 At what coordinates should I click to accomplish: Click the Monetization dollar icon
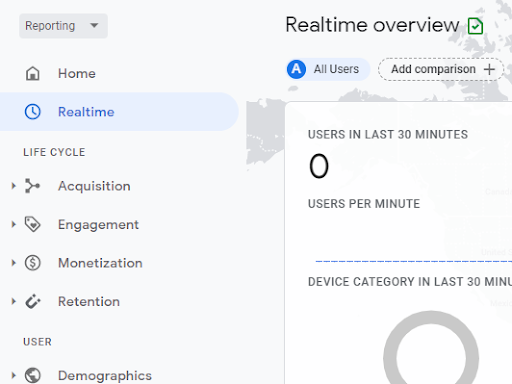[x=33, y=263]
